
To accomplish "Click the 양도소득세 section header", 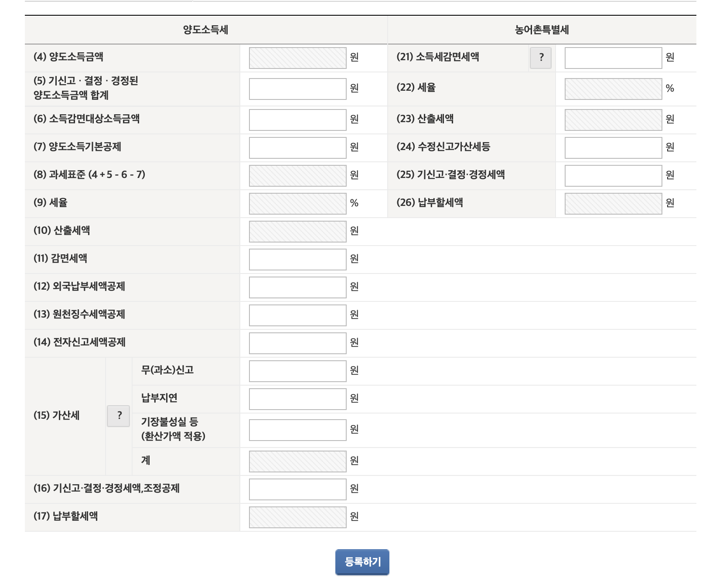I will tap(205, 30).
